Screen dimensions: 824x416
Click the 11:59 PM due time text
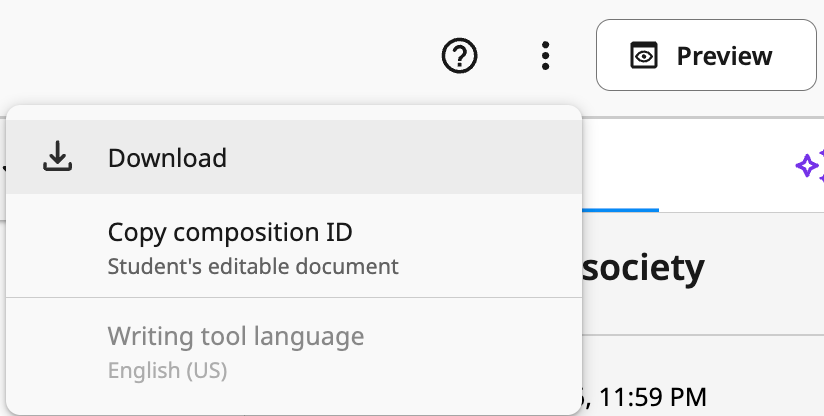pos(653,398)
